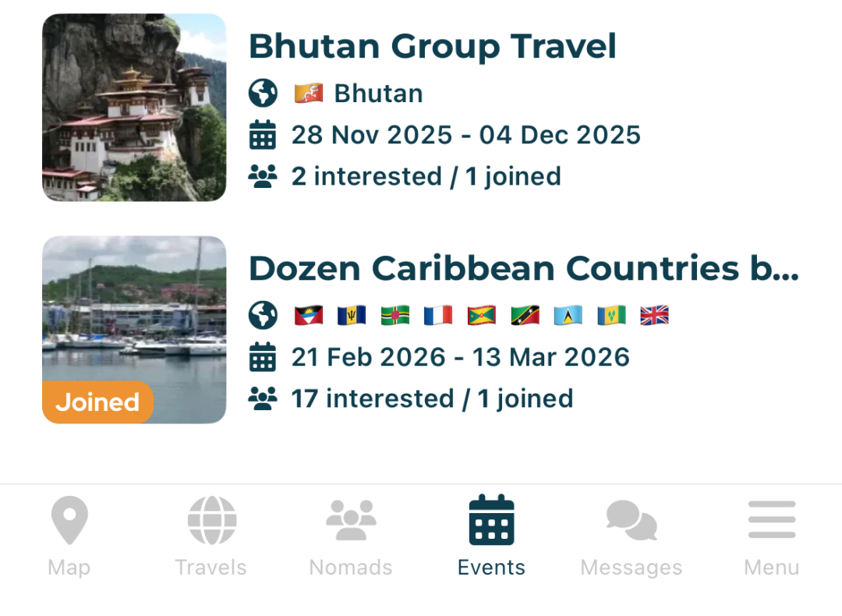
Task: Tap the Bhutan monastery thumbnail
Action: coord(134,108)
